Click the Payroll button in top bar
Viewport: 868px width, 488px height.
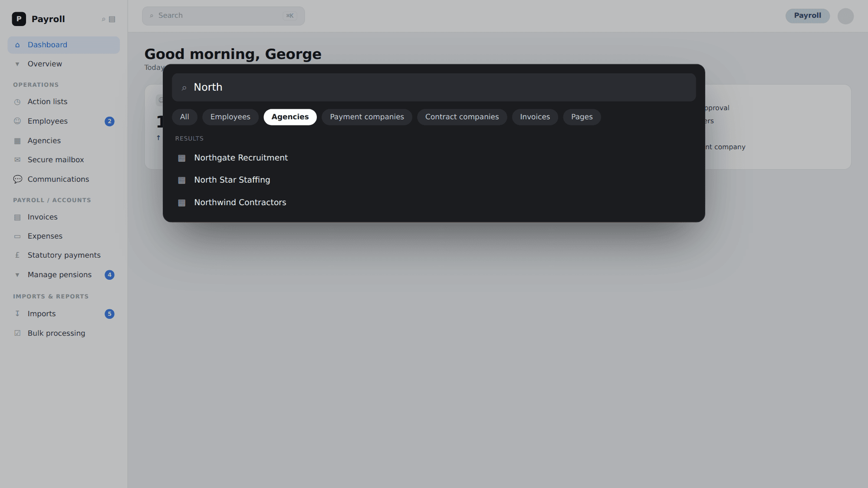pos(807,16)
